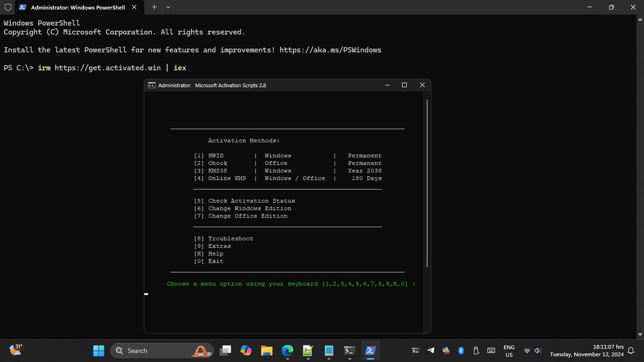
Task: Open the weather widget showing 31°
Action: (16, 349)
